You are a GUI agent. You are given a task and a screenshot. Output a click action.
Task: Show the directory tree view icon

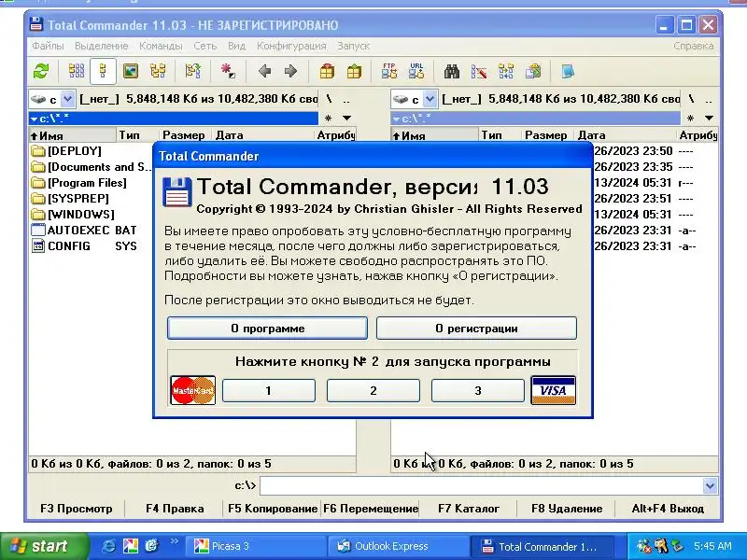pos(158,72)
